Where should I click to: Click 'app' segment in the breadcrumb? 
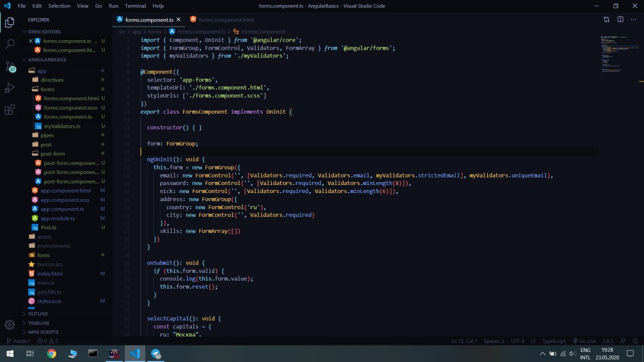click(137, 32)
